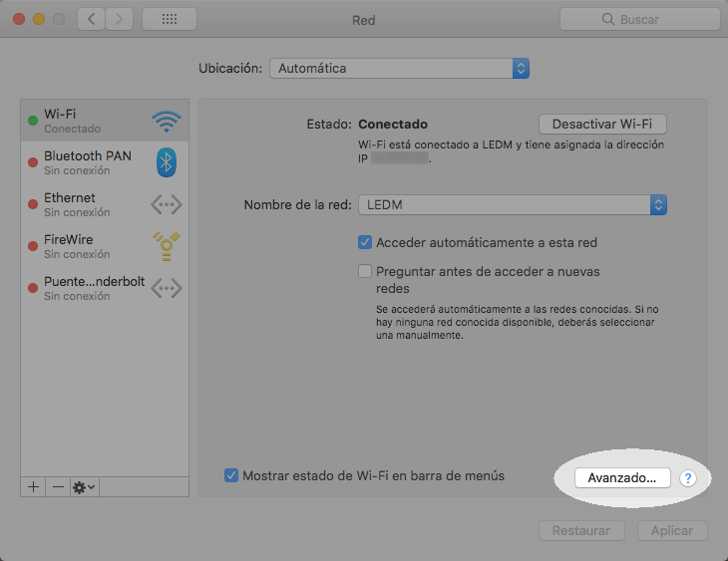Enable Preguntar antes de acceder a nuevas redes
The width and height of the screenshot is (728, 561).
point(365,271)
